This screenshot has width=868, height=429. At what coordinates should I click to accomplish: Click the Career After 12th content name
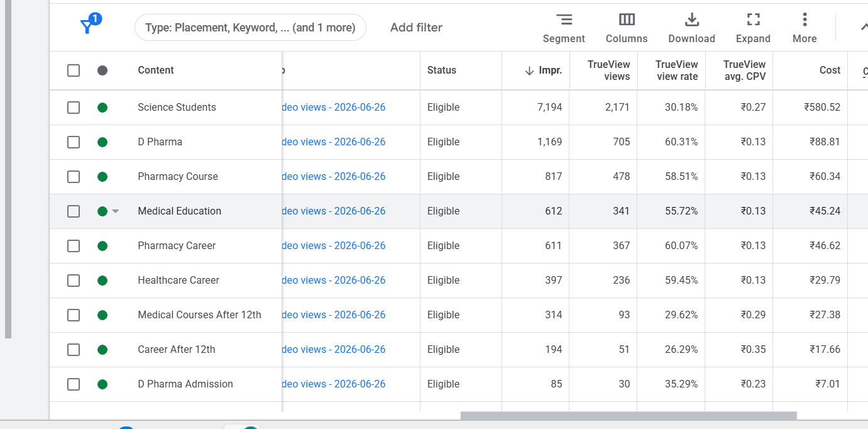[177, 350]
